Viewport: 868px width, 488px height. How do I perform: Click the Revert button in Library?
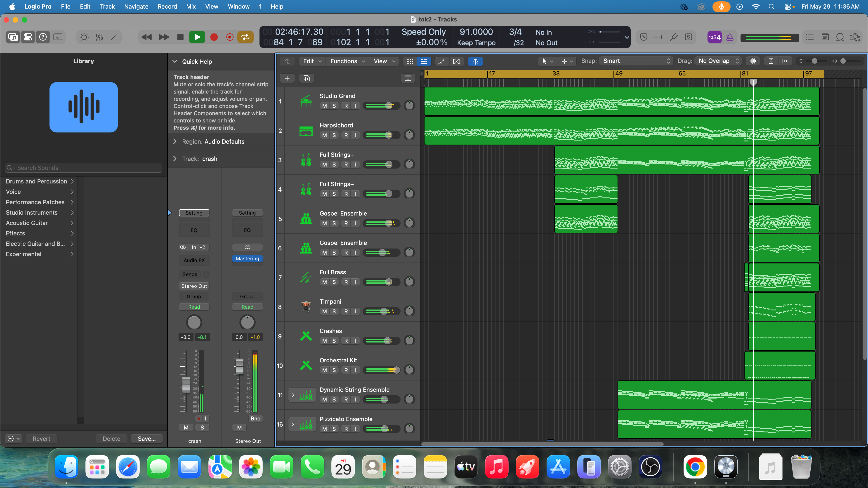click(x=41, y=439)
